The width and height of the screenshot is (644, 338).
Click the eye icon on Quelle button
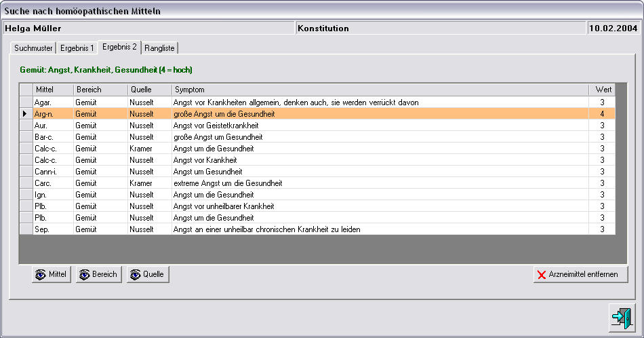click(136, 275)
